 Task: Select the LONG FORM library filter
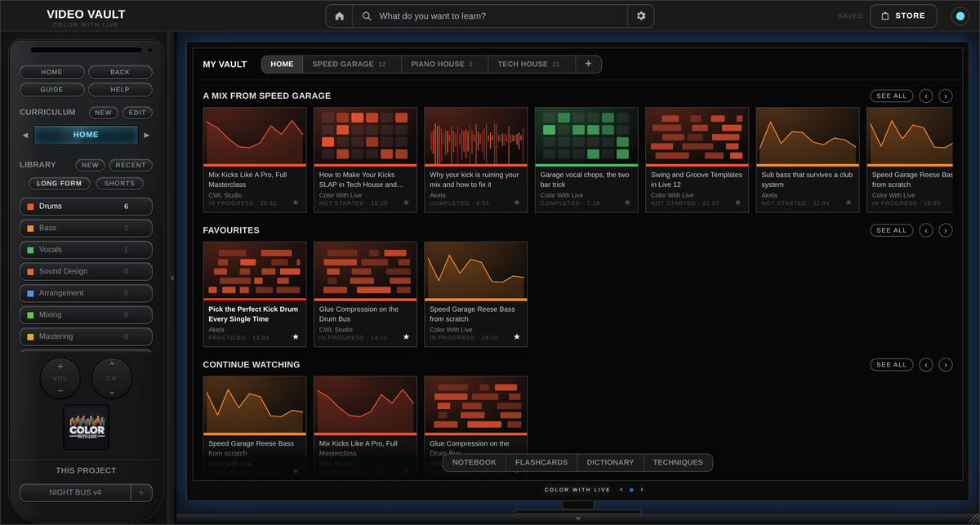click(x=60, y=184)
